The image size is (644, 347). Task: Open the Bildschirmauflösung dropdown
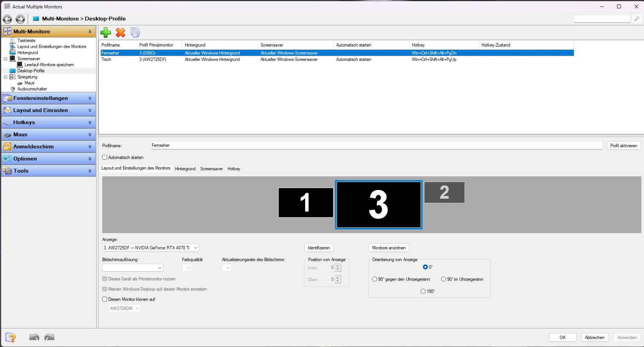pos(132,268)
